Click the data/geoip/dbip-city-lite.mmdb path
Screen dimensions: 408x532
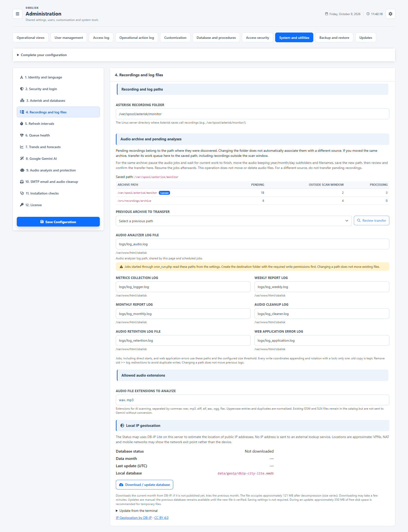(246, 473)
